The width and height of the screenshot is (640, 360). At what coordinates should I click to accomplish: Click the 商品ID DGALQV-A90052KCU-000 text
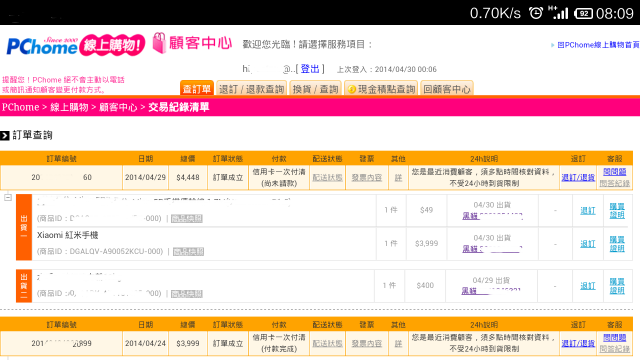coord(100,251)
